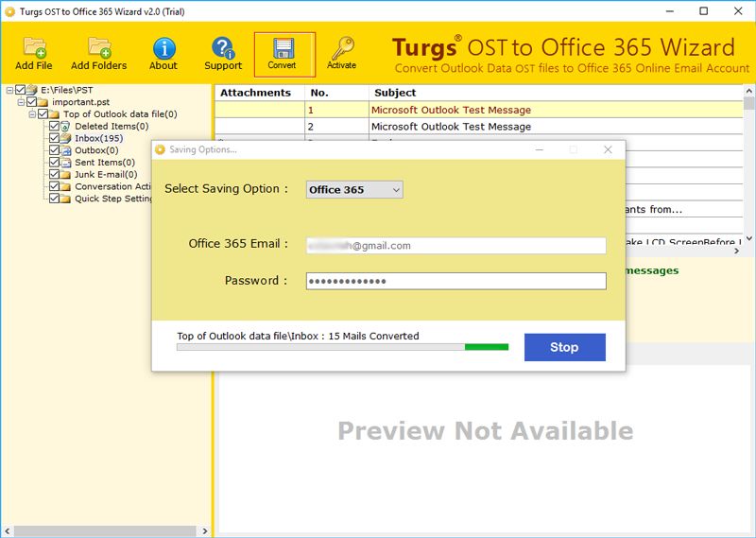Open the About info icon
This screenshot has height=538, width=756.
point(163,48)
